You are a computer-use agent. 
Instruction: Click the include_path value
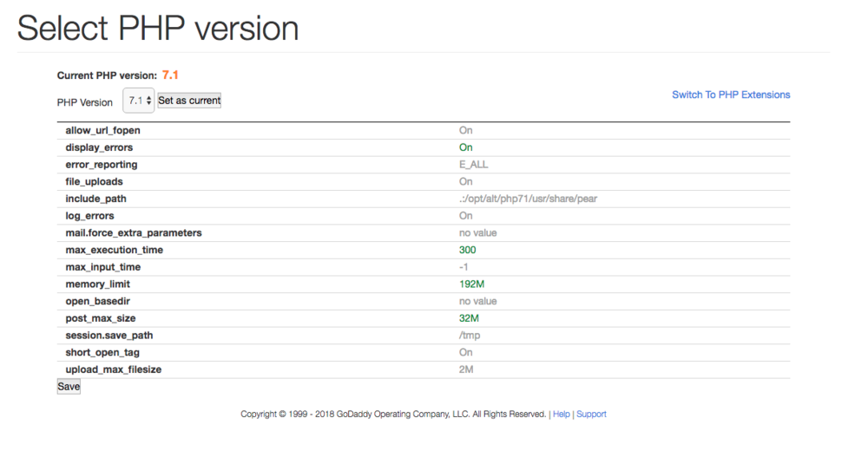pos(528,199)
